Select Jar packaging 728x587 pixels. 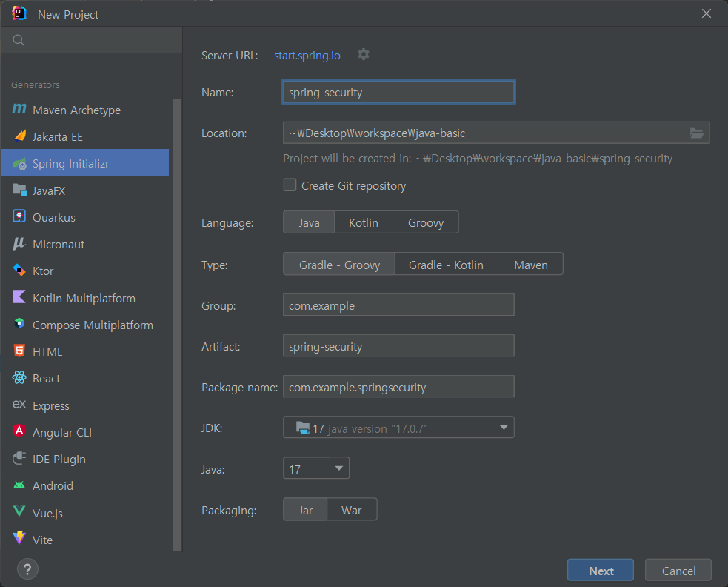[306, 510]
